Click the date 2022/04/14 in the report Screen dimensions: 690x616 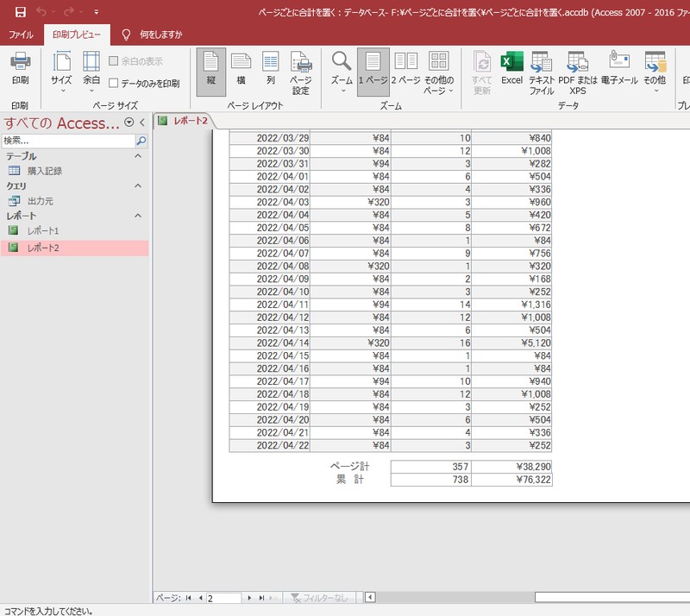[x=283, y=343]
